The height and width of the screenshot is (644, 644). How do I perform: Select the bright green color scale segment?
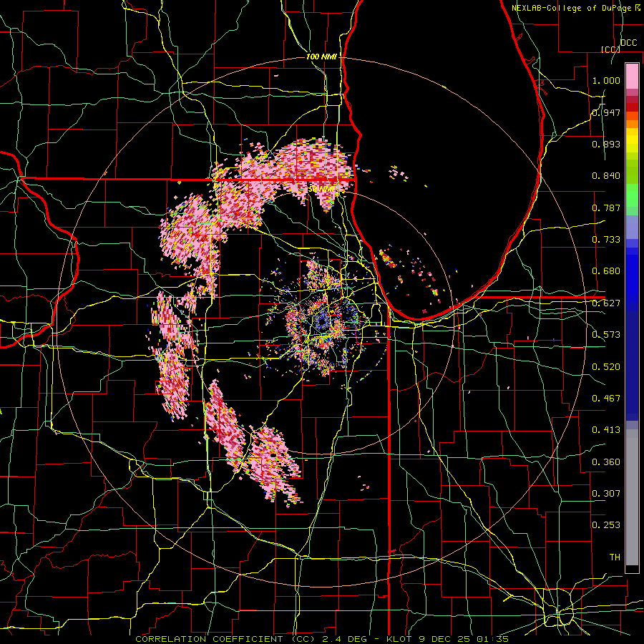(x=632, y=195)
